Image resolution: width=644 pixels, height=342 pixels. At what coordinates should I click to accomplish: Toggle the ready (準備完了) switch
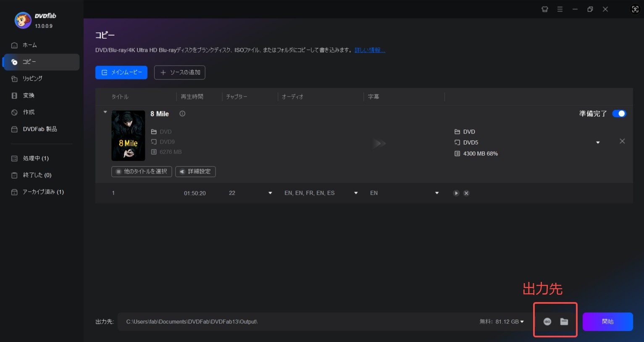(619, 113)
